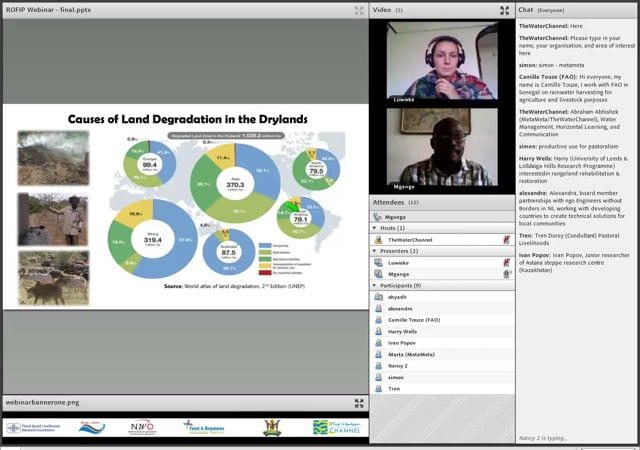Click TheWaterChannel host avatar icon
The width and height of the screenshot is (640, 450).
378,240
